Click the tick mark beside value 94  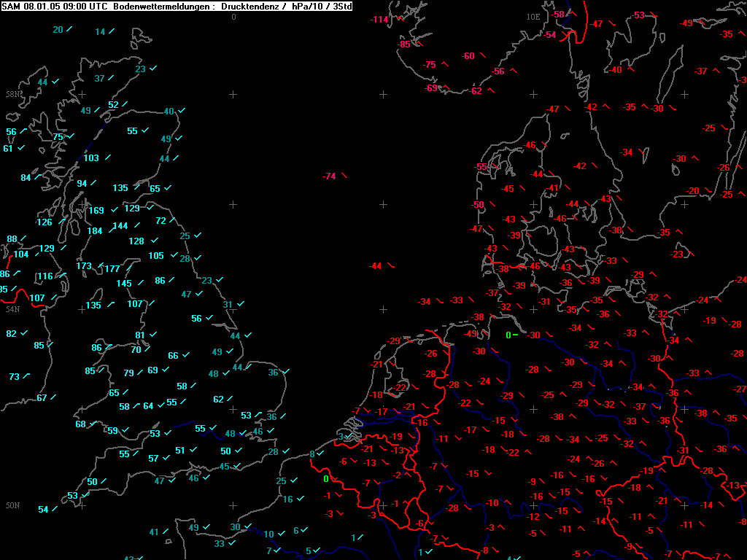click(x=93, y=183)
